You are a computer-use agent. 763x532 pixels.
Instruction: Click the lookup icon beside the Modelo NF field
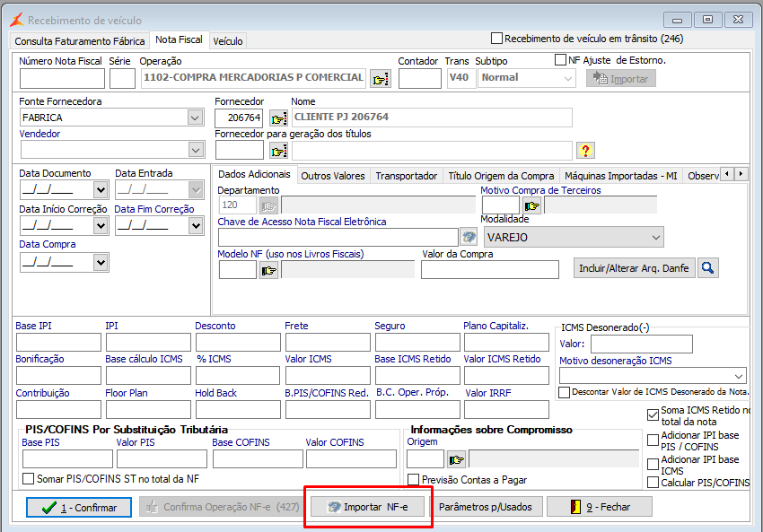click(268, 269)
